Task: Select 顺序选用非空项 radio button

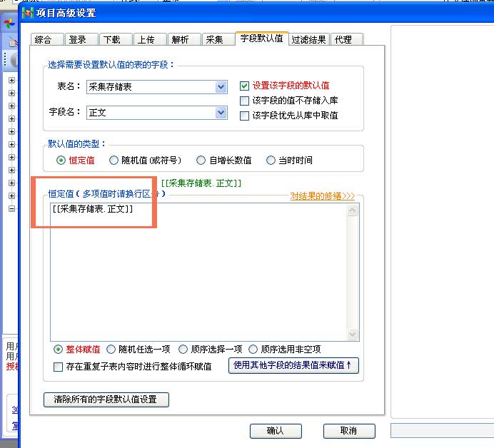Action: pyautogui.click(x=253, y=350)
